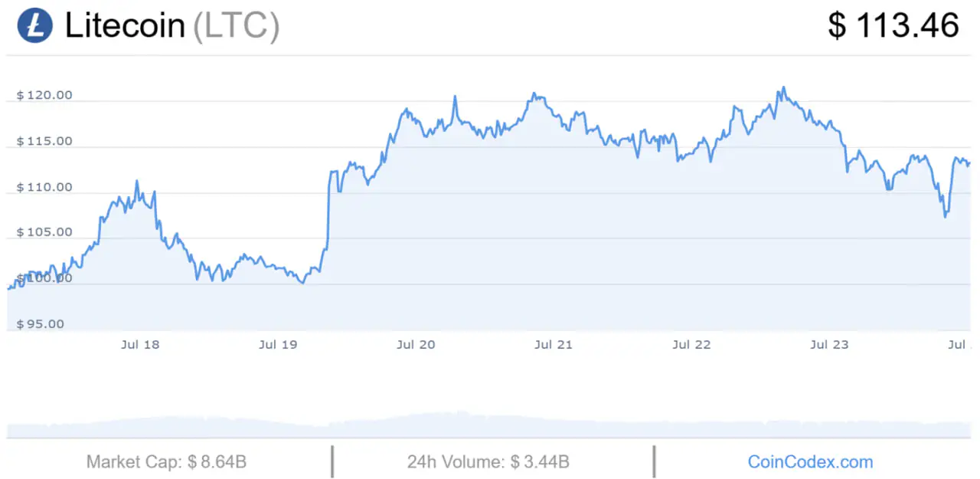
Task: Click the $ 110.00 axis label
Action: click(44, 188)
